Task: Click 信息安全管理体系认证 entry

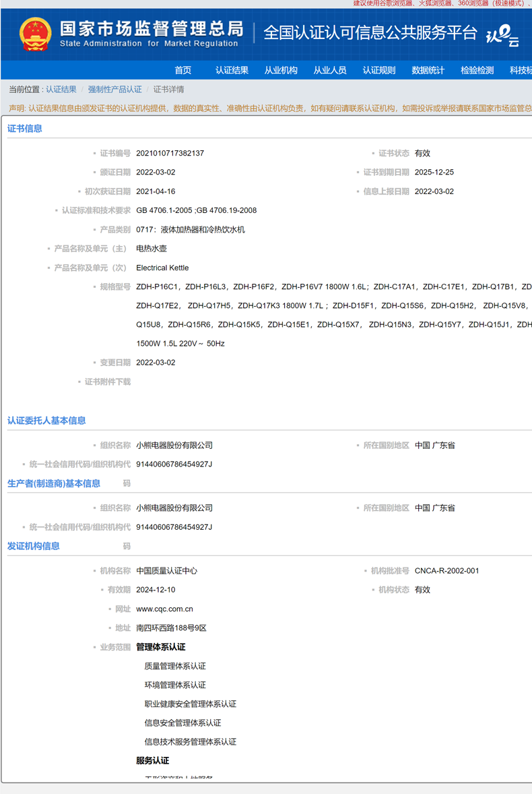Action: click(182, 723)
